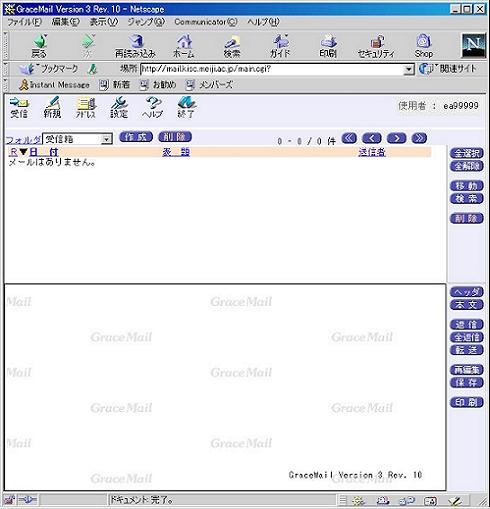Open the ジャンプ(G) menu

146,22
